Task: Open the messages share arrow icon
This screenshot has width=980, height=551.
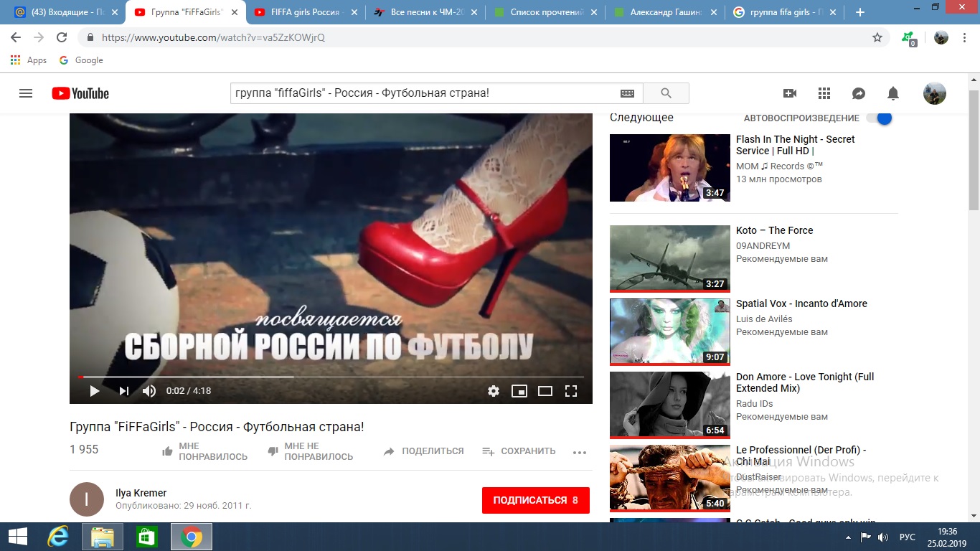Action: (859, 93)
